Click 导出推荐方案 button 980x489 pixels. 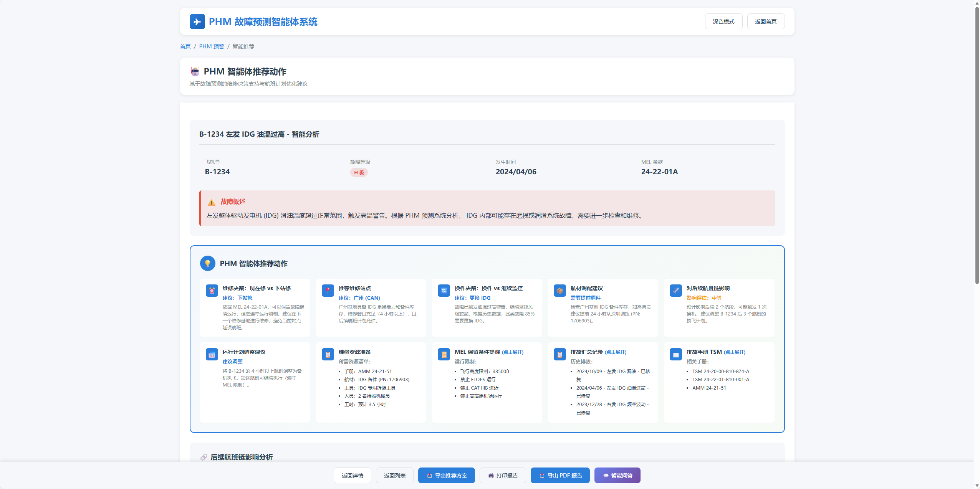(446, 476)
